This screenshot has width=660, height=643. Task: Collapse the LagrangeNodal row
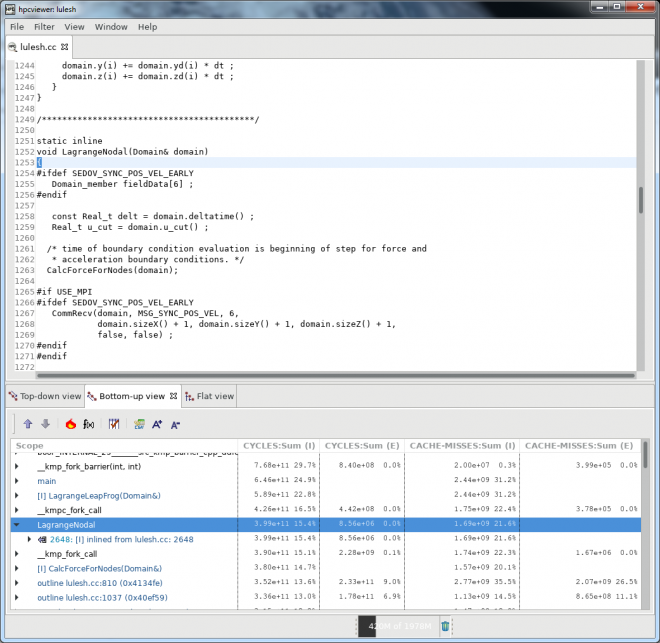click(16, 525)
